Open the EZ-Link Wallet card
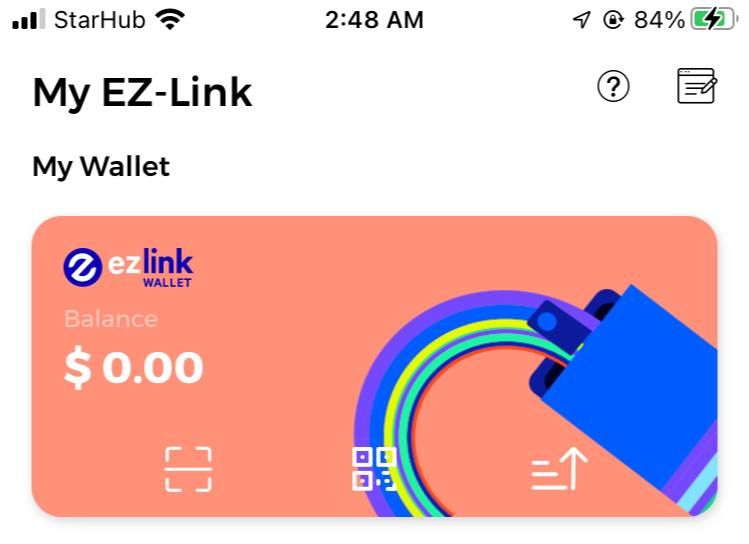Viewport: 749px width, 544px height. point(374,366)
